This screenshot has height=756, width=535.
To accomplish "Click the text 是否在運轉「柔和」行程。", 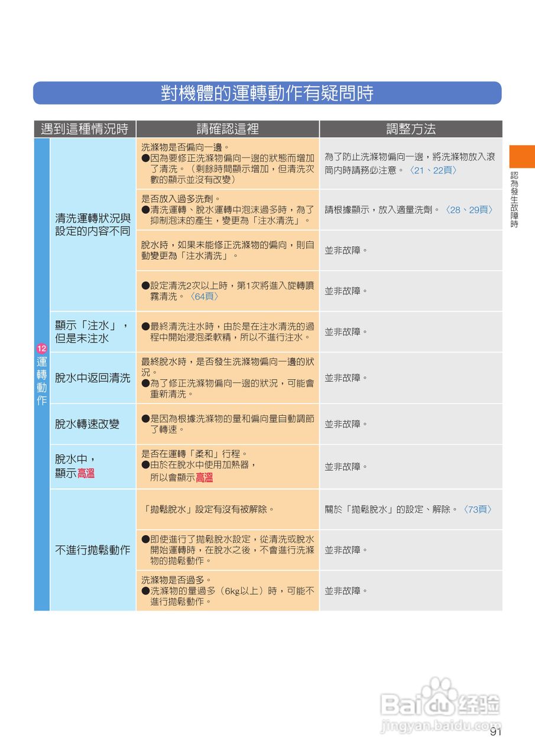I will click(x=194, y=454).
